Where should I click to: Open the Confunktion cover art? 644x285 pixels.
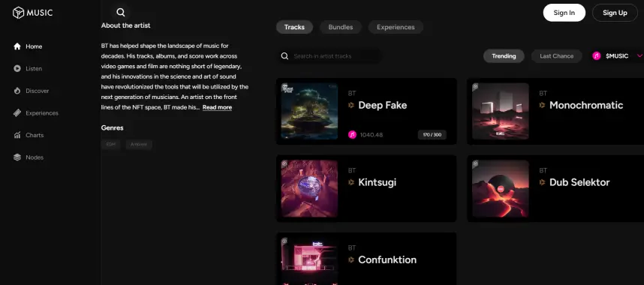[x=309, y=261]
